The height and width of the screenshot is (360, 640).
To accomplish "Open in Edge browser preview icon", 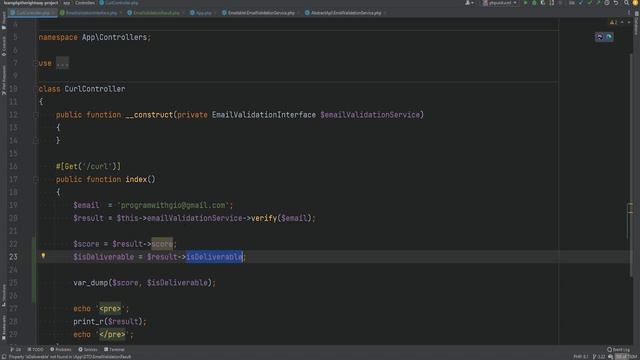I will tap(609, 37).
